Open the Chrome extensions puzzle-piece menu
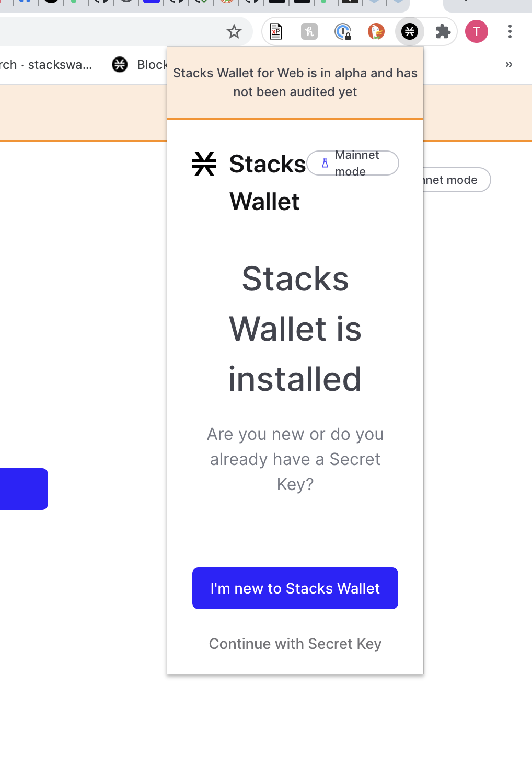This screenshot has height=768, width=532. [443, 31]
